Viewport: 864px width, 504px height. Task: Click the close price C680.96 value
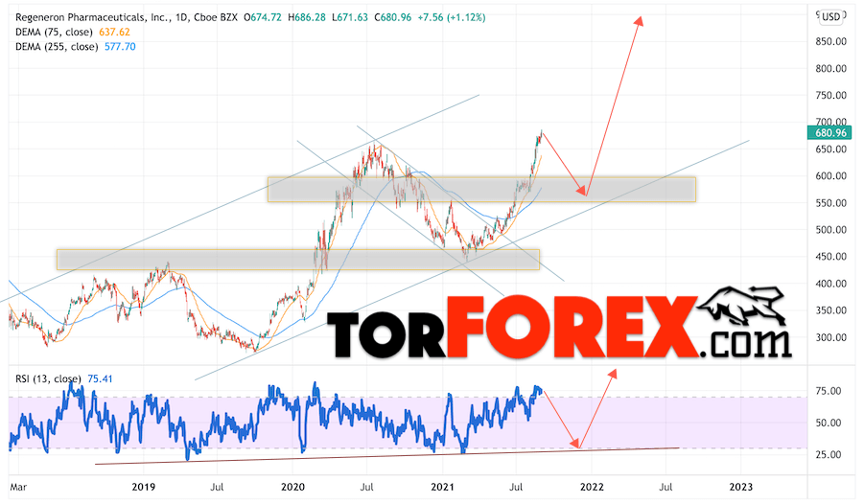pos(393,17)
